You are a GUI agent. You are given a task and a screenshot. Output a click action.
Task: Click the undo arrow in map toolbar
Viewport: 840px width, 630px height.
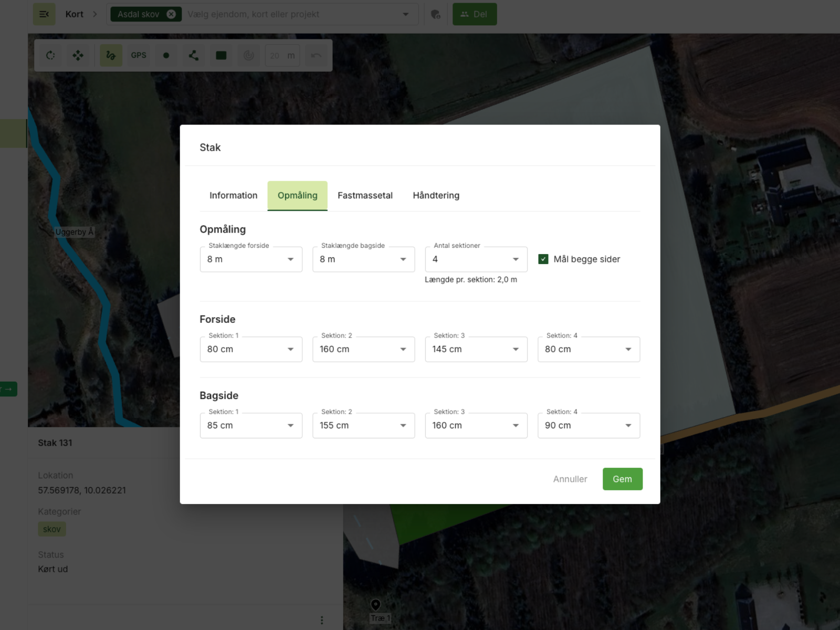click(316, 55)
